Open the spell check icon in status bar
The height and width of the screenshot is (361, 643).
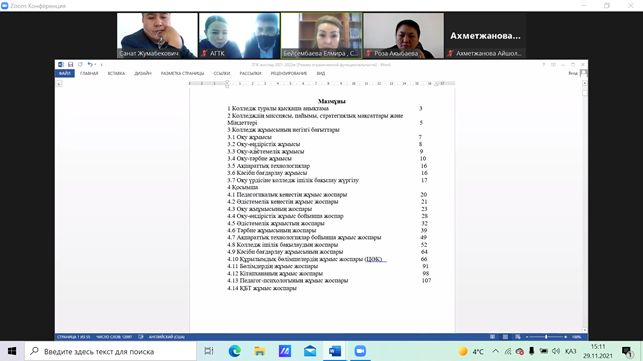[x=141, y=337]
